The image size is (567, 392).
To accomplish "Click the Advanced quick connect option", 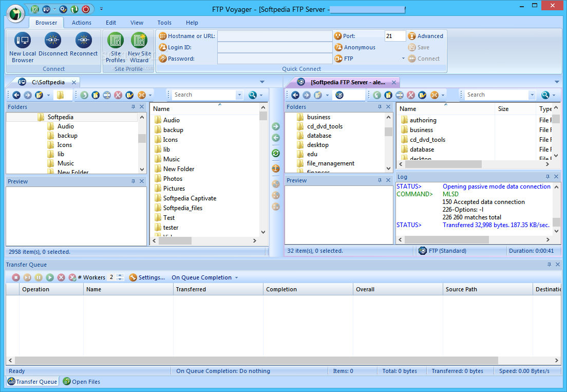I will [x=426, y=36].
